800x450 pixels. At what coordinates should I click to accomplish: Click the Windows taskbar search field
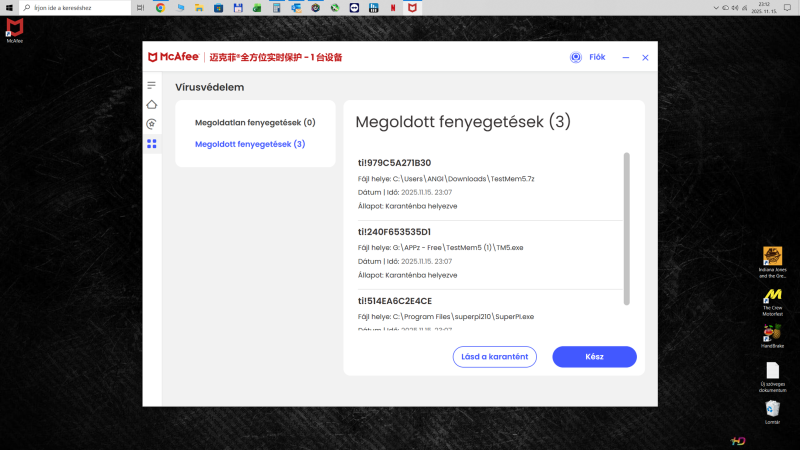click(x=75, y=8)
